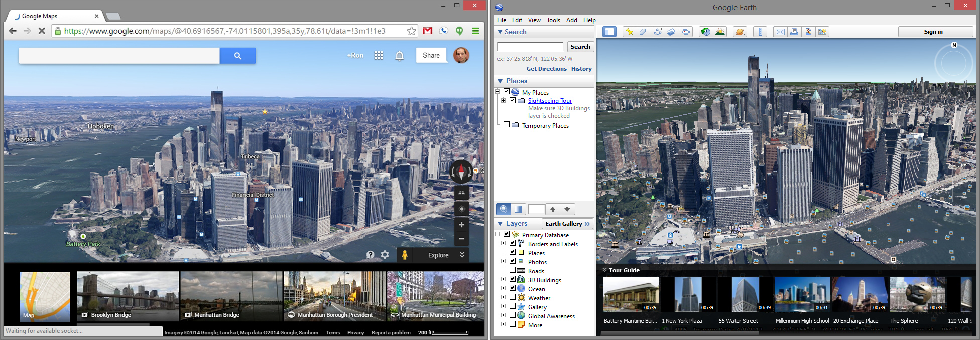
Task: Uncheck the Borders and Labels layer
Action: pos(513,243)
